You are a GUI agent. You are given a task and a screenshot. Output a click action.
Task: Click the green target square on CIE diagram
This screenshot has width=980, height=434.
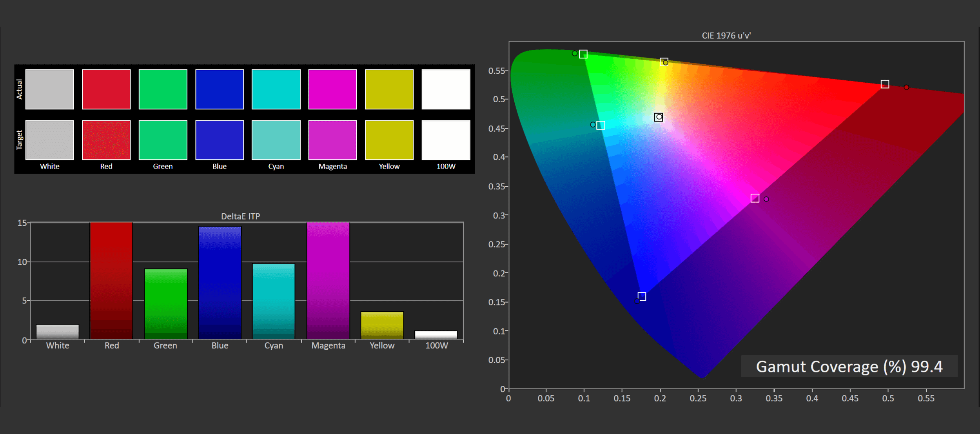point(583,54)
